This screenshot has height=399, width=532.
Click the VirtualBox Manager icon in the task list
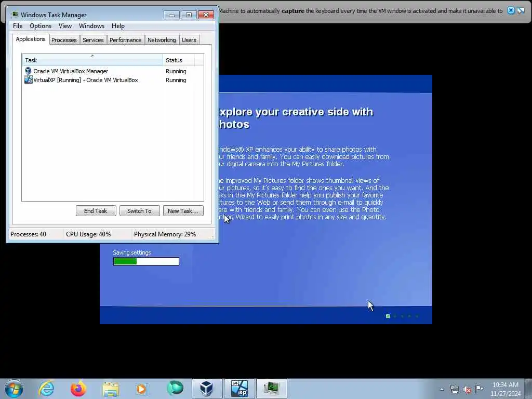(28, 71)
